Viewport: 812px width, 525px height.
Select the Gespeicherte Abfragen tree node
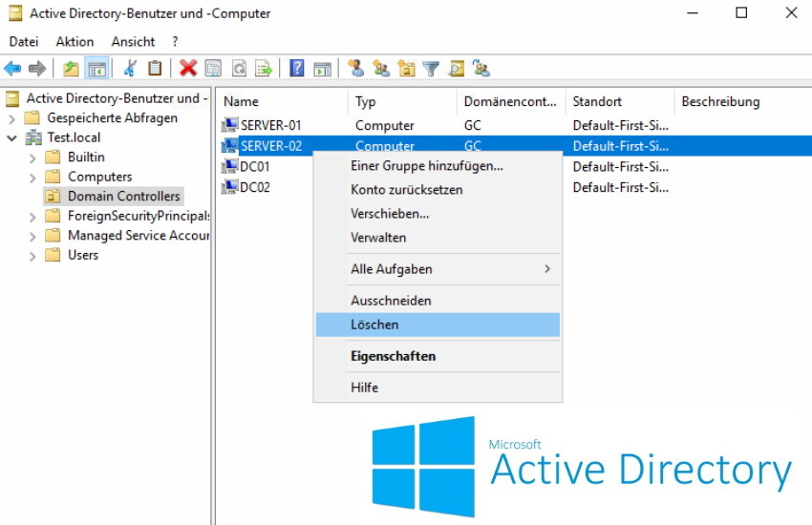click(x=113, y=118)
